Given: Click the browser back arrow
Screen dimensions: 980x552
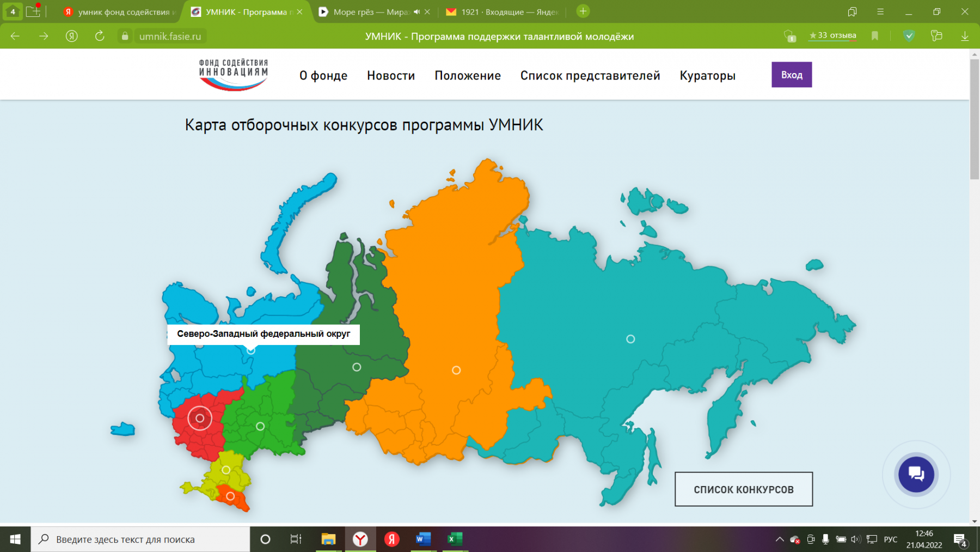Looking at the screenshot, I should click(15, 36).
